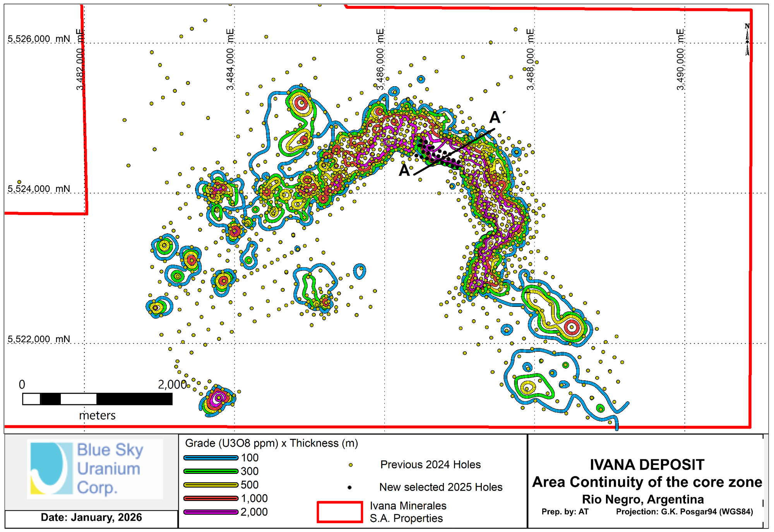
Task: Click the black-and-white scale bar
Action: tap(97, 399)
